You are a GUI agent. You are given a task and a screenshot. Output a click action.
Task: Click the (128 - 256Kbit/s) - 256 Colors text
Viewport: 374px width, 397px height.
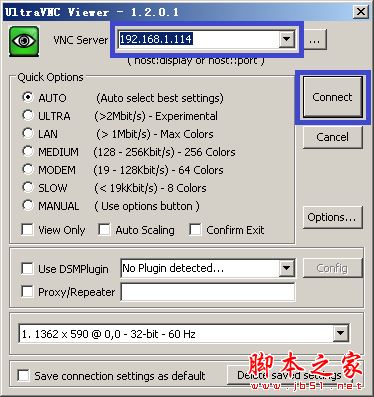point(164,152)
